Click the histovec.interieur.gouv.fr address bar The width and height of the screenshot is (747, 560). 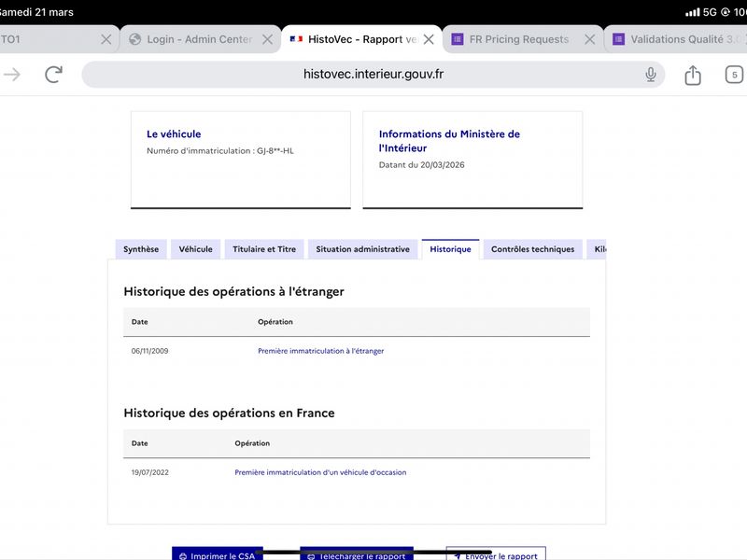[x=373, y=75]
